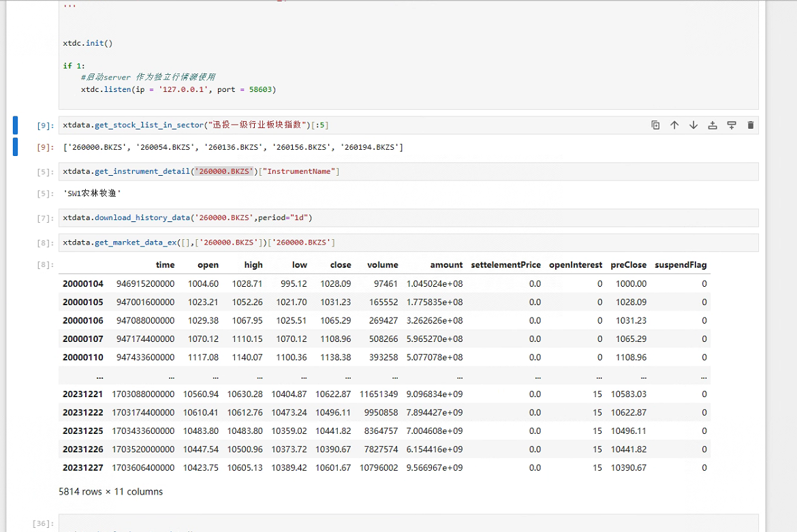Click volume value 8364757
This screenshot has height=532, width=797.
[x=381, y=431]
